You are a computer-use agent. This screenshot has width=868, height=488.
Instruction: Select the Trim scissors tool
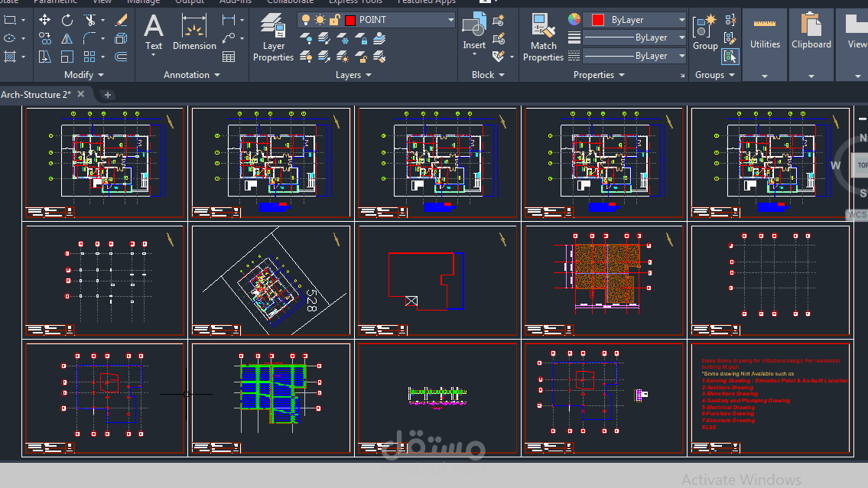pyautogui.click(x=89, y=20)
